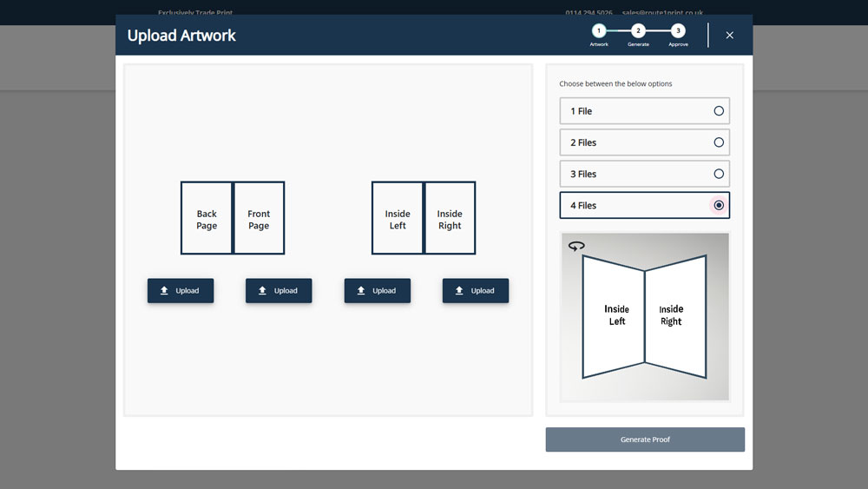Click the Front Page placeholder box
Viewport: 868px width, 489px height.
259,219
